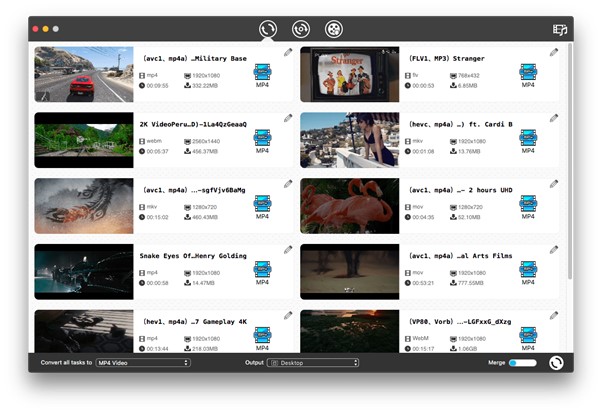This screenshot has width=602, height=413.
Task: Click the MP4 format icon for Snake Eyes
Action: coord(263,273)
